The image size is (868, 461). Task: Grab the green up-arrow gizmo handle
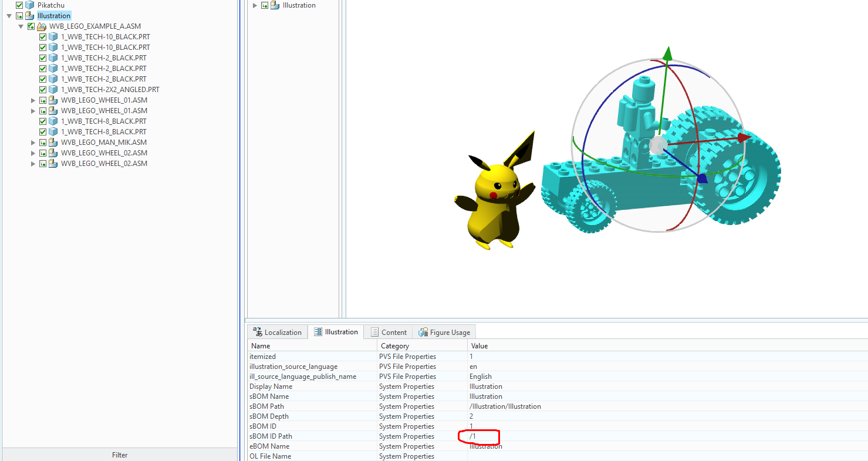click(667, 53)
